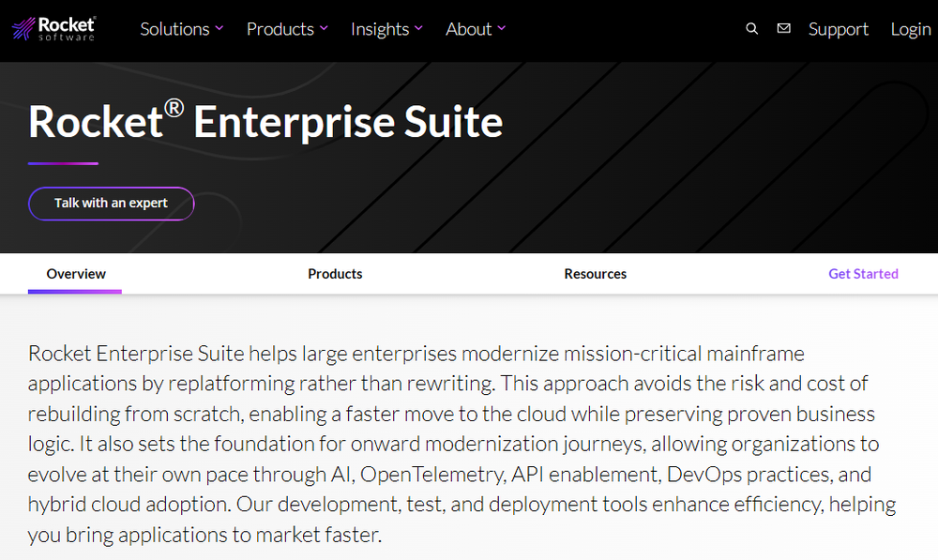Open the search icon

tap(751, 28)
